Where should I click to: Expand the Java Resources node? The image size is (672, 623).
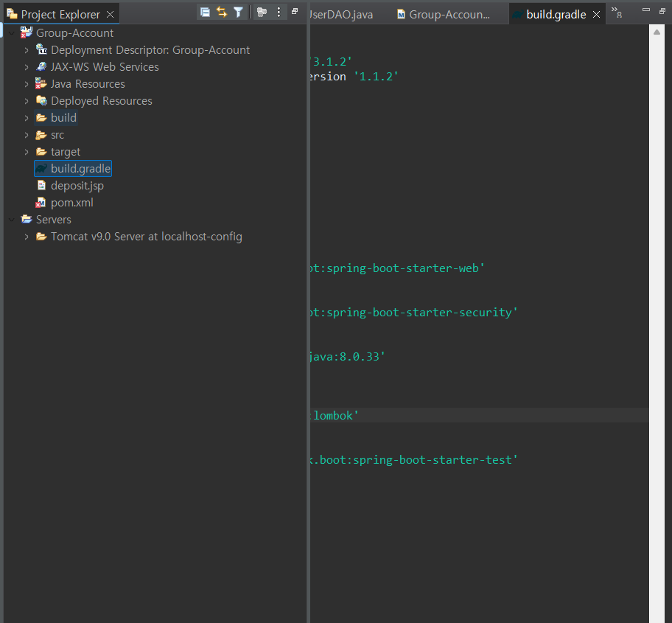[27, 84]
